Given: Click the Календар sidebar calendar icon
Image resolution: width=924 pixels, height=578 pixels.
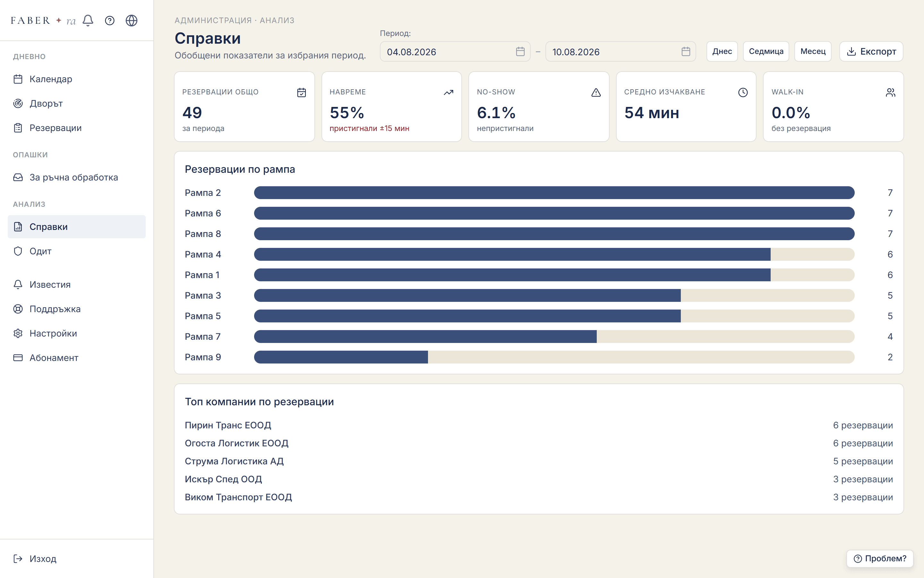Looking at the screenshot, I should click(18, 79).
